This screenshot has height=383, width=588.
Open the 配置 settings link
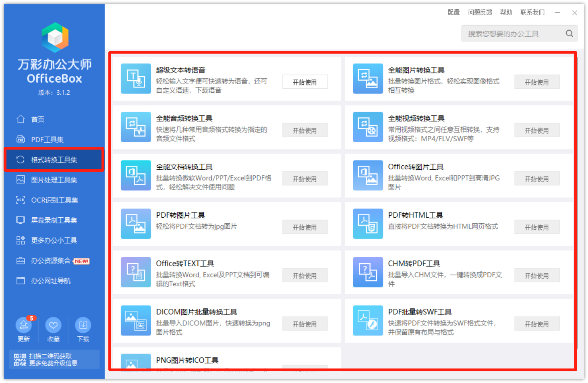click(x=453, y=12)
